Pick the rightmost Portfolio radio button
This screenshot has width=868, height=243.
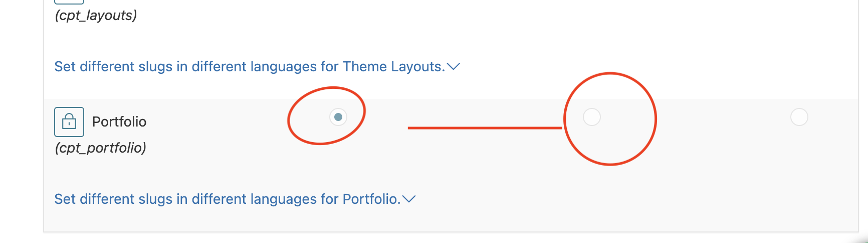tap(799, 117)
